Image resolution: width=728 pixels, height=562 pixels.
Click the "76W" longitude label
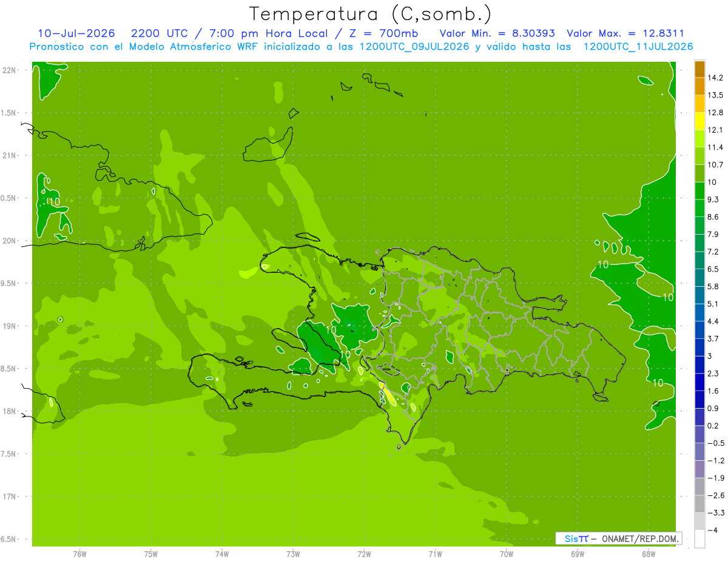(79, 554)
